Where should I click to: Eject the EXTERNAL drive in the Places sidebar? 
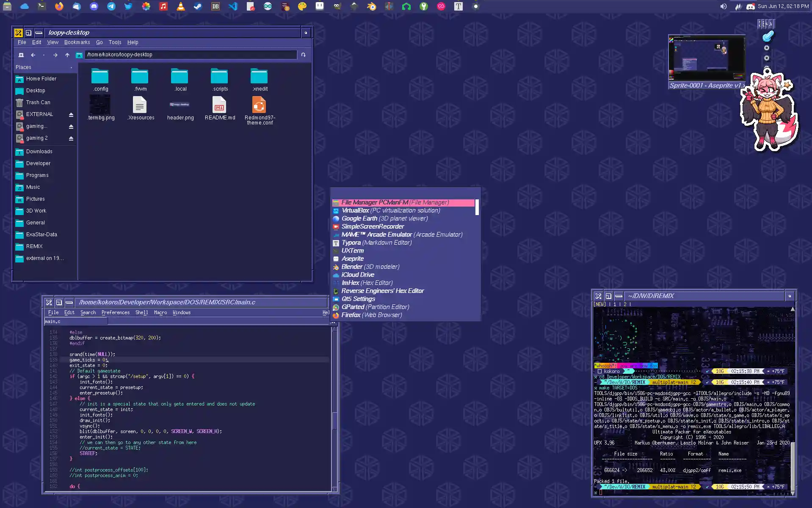pos(71,114)
